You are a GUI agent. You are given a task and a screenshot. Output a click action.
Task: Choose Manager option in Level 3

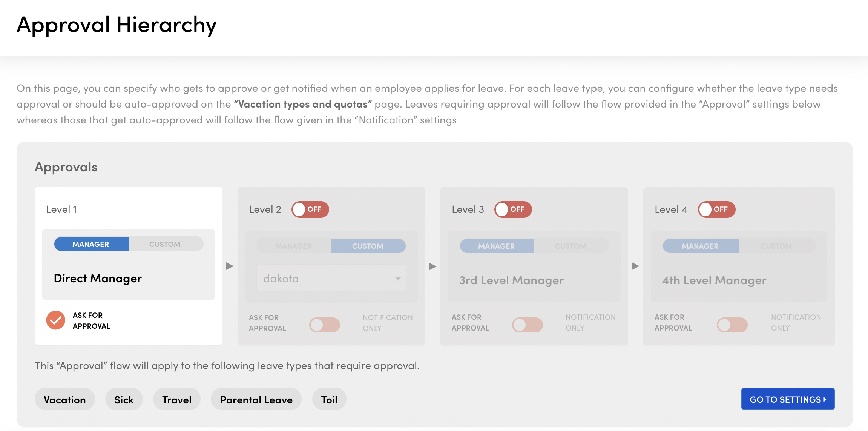pyautogui.click(x=497, y=246)
